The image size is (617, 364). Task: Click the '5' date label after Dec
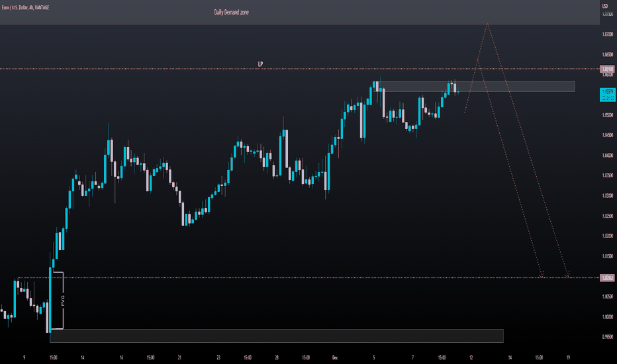coord(374,357)
